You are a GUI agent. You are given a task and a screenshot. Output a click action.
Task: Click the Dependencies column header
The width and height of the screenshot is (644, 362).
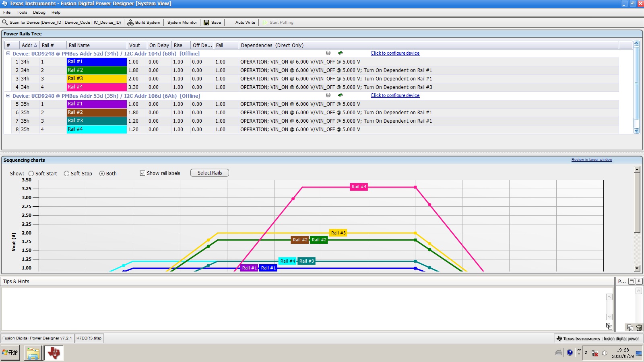[429, 45]
